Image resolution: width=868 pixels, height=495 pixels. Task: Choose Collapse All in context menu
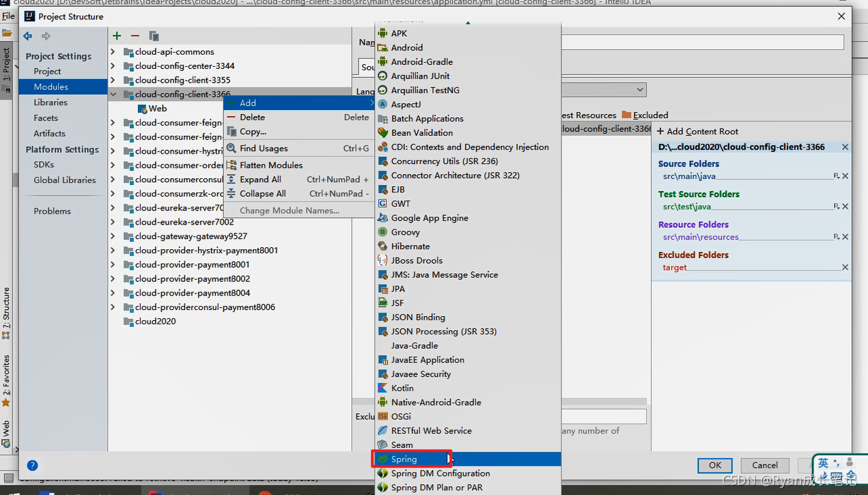click(300, 194)
